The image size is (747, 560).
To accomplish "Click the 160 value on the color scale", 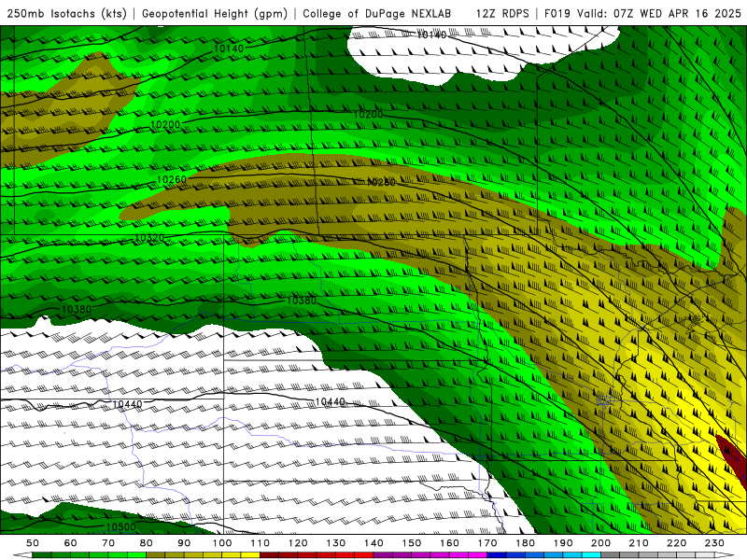I will (450, 543).
